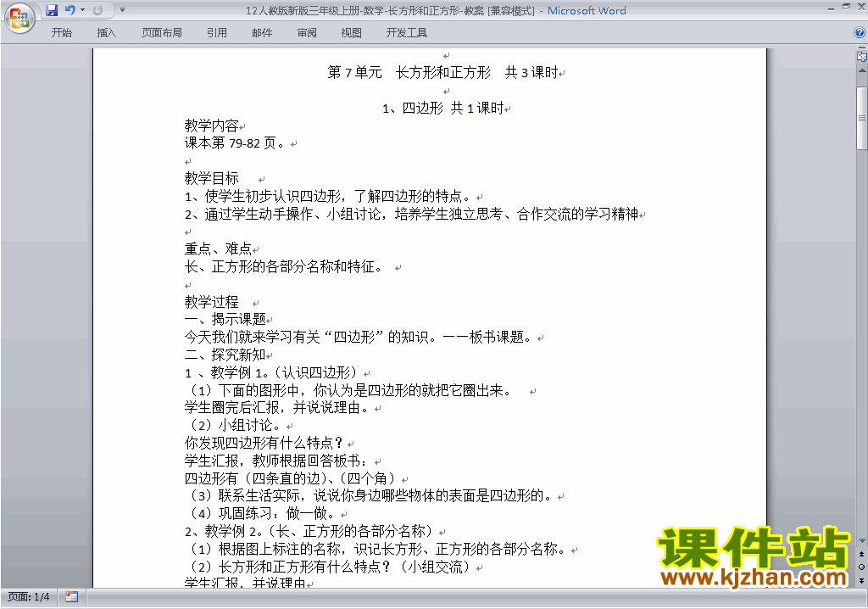This screenshot has height=609, width=868.
Task: Click the line 使学生初步认识四边形
Action: [x=328, y=196]
